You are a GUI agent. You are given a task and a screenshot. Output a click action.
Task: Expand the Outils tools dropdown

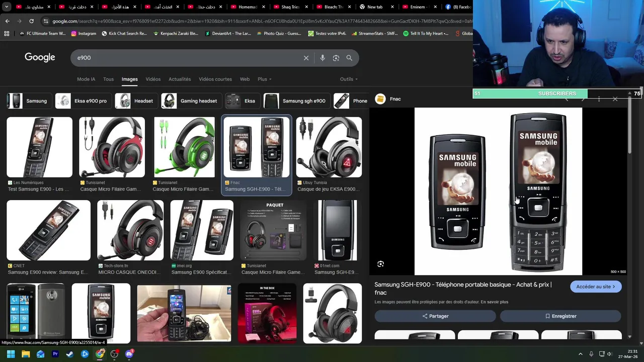[x=349, y=79]
